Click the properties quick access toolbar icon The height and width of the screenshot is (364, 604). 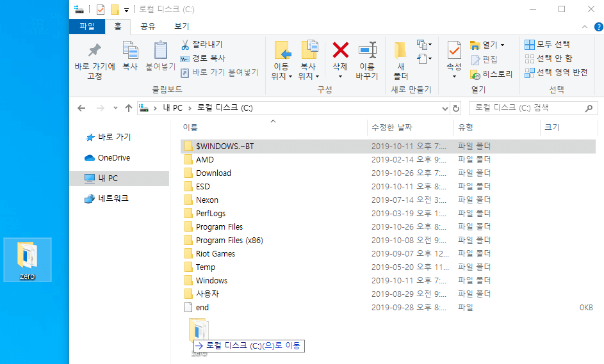click(x=101, y=9)
